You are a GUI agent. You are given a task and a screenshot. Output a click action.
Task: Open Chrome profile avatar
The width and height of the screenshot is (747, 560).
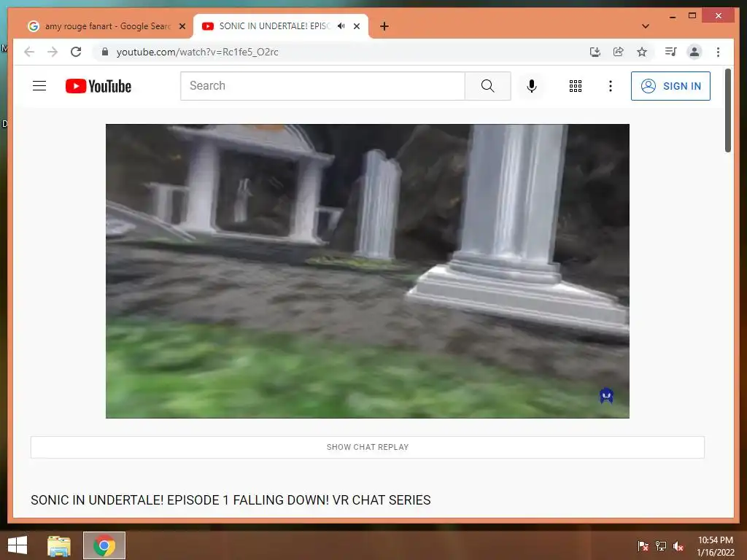click(694, 52)
